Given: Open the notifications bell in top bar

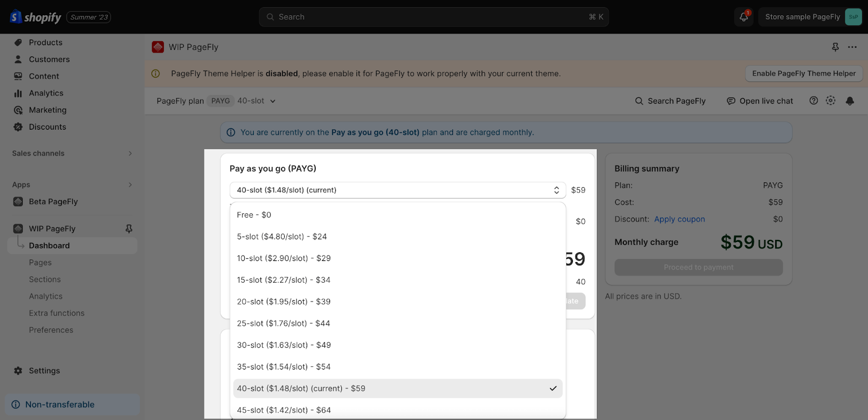Looking at the screenshot, I should point(744,17).
